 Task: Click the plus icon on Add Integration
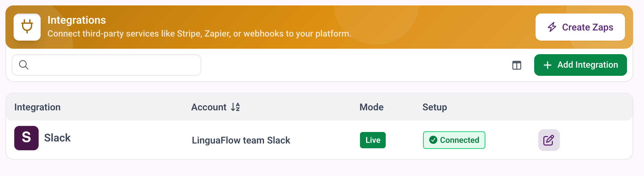[547, 65]
